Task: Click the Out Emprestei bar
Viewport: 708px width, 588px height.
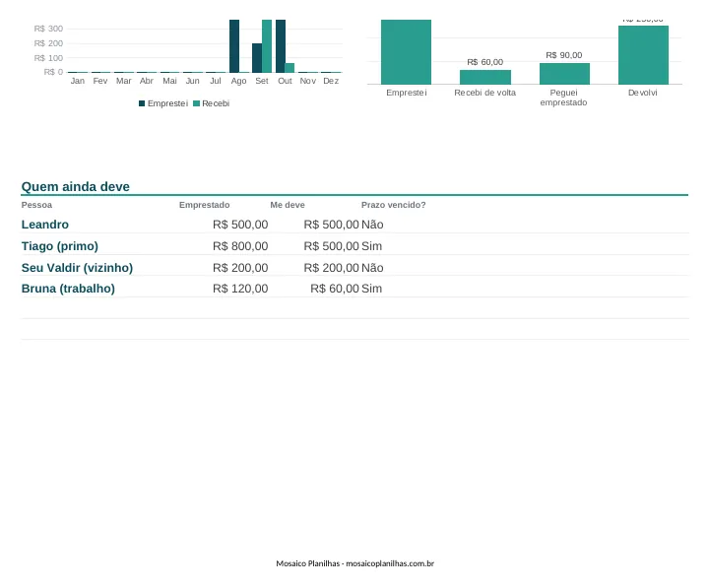Action: click(x=281, y=46)
